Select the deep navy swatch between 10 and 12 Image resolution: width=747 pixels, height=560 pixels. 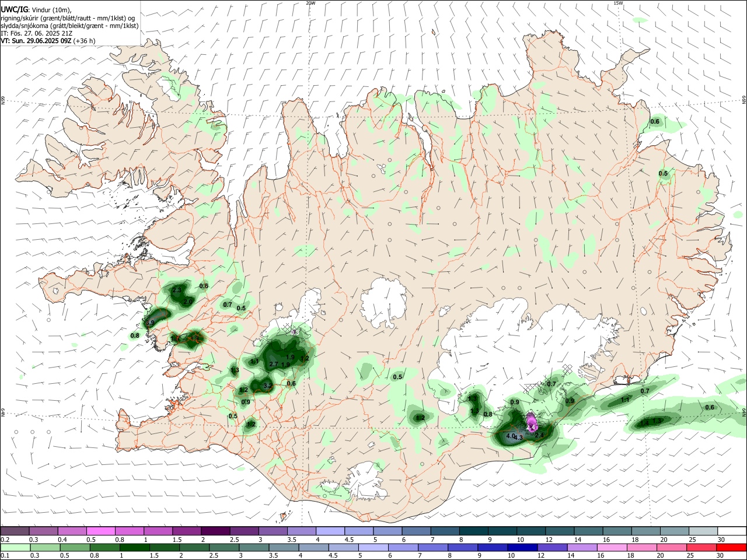pyautogui.click(x=521, y=547)
